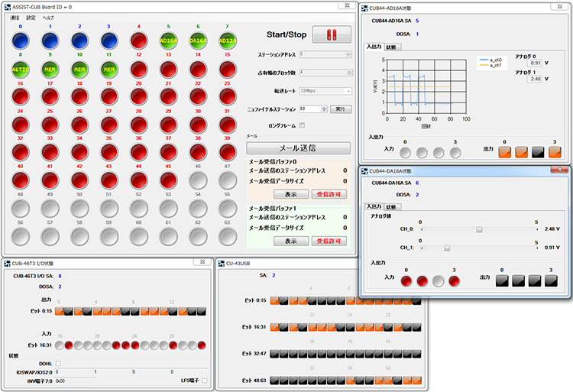Click the gray station 63 indicator
573x392 pixels.
click(x=228, y=237)
